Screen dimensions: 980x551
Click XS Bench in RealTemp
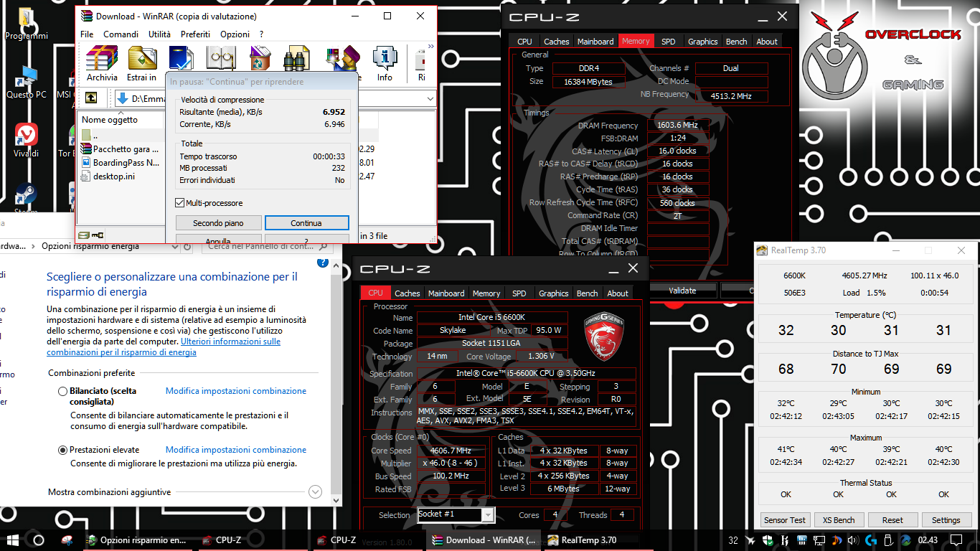pos(839,520)
